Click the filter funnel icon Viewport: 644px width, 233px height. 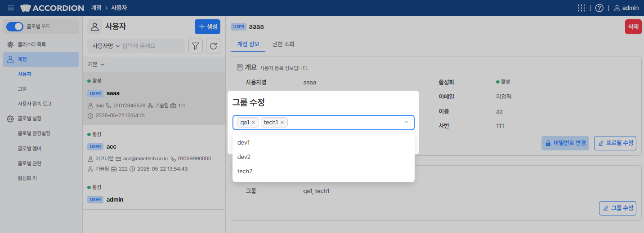(195, 46)
